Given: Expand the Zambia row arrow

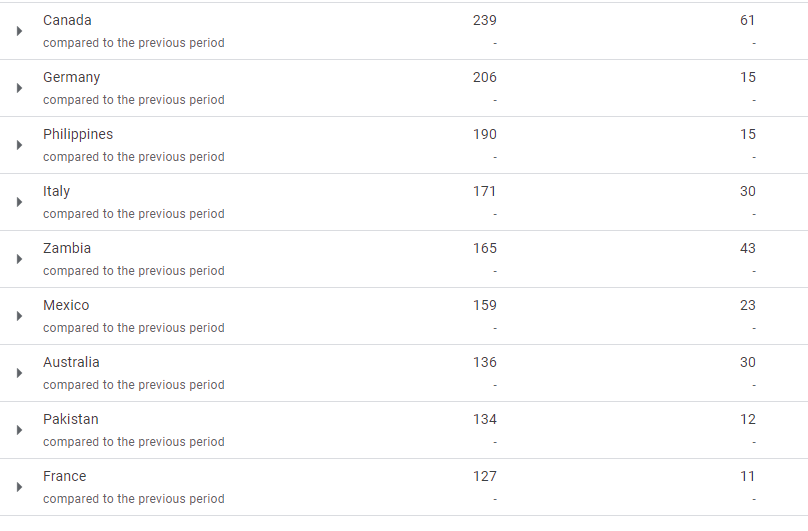Looking at the screenshot, I should click(19, 259).
